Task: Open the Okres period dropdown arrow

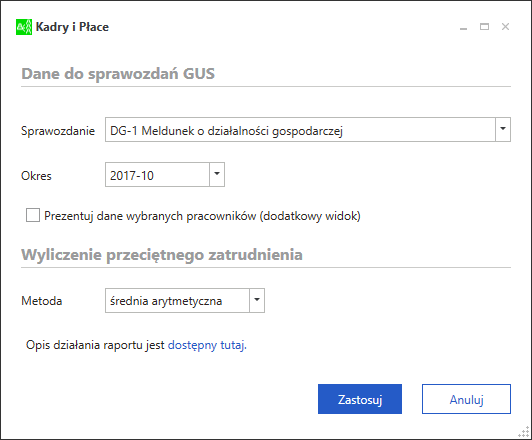Action: (217, 174)
